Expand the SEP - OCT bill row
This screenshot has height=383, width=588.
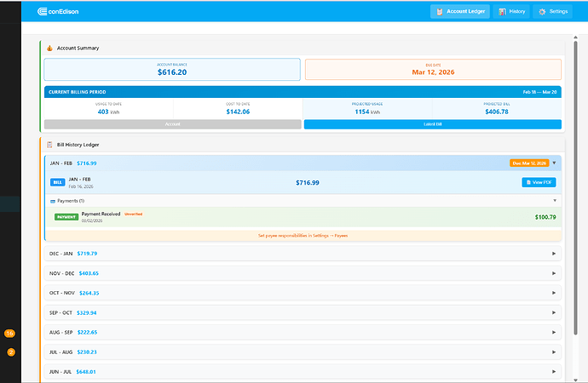pyautogui.click(x=554, y=312)
